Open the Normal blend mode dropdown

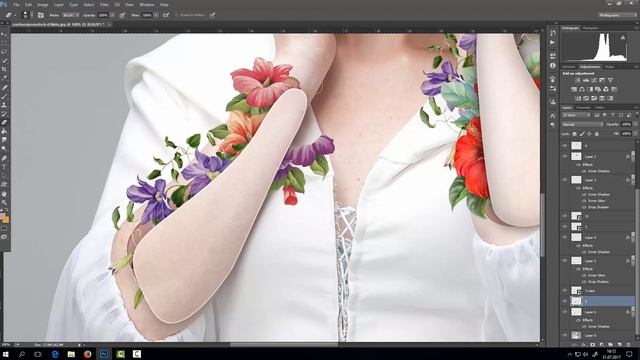point(582,124)
